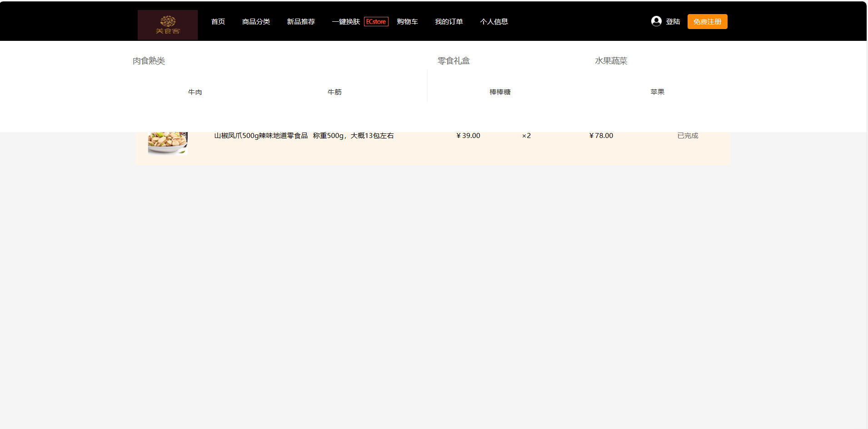Open the 购物车 shopping cart
The image size is (868, 429).
(407, 21)
